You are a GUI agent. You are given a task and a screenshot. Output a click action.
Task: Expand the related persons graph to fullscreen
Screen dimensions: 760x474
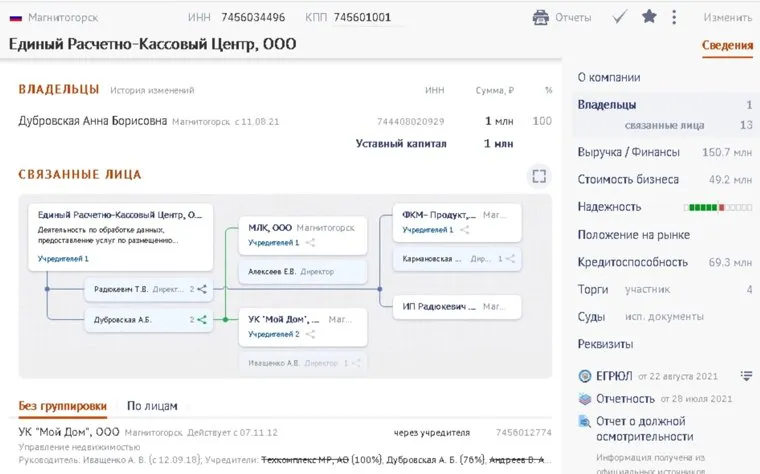(540, 176)
